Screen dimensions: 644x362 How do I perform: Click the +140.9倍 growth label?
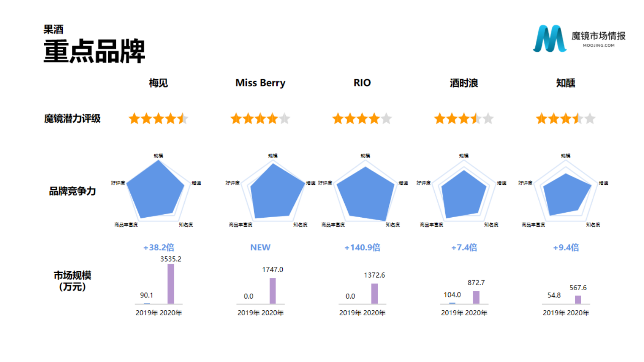pos(362,247)
